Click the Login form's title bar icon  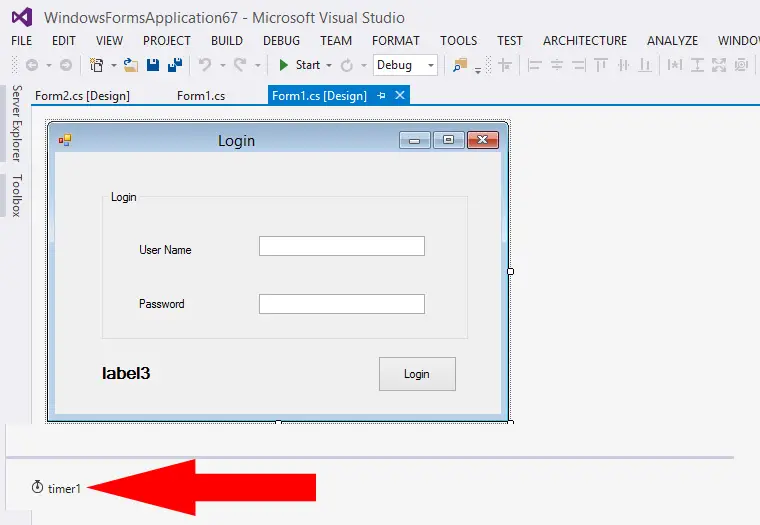click(65, 140)
